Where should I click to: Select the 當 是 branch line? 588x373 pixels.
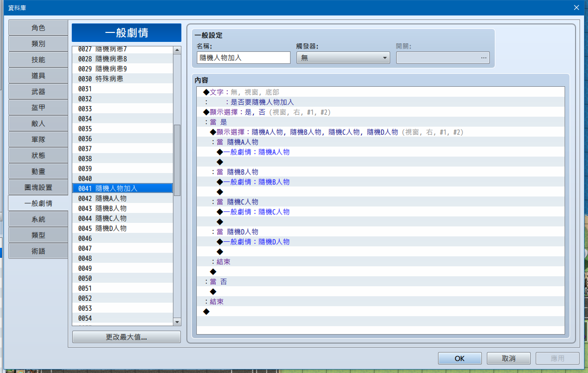tap(381, 122)
